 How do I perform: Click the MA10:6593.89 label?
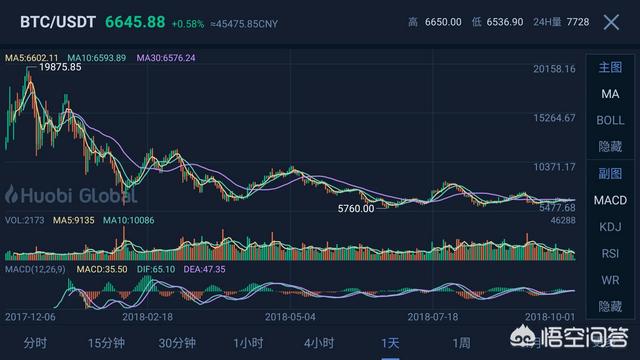click(97, 58)
